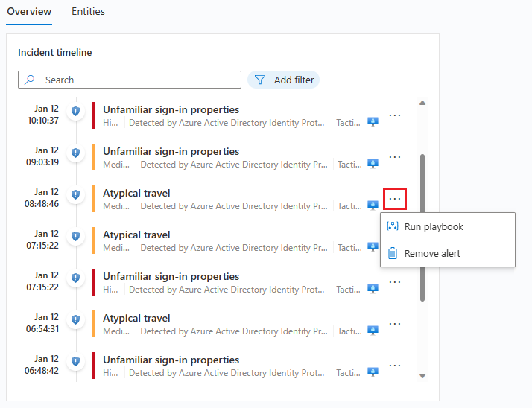Close the highlighted ellipsis menu for 08:48:46
This screenshot has width=532, height=408.
(x=395, y=199)
